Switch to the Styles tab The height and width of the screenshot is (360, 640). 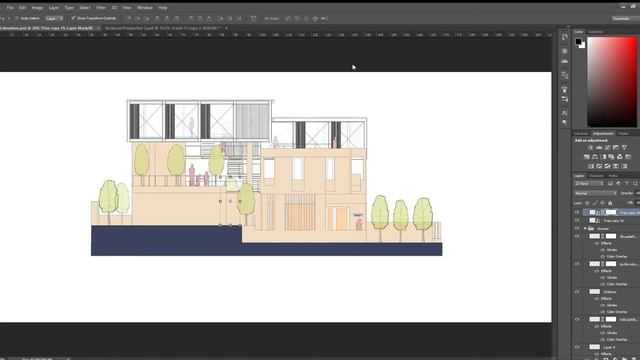pyautogui.click(x=623, y=133)
